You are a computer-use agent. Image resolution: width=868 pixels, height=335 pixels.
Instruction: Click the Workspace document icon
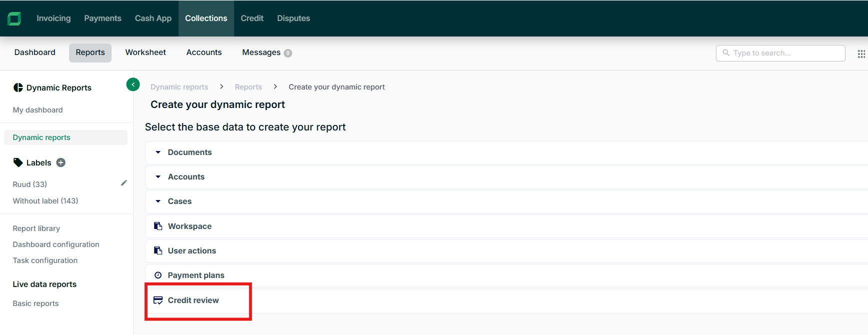(158, 226)
